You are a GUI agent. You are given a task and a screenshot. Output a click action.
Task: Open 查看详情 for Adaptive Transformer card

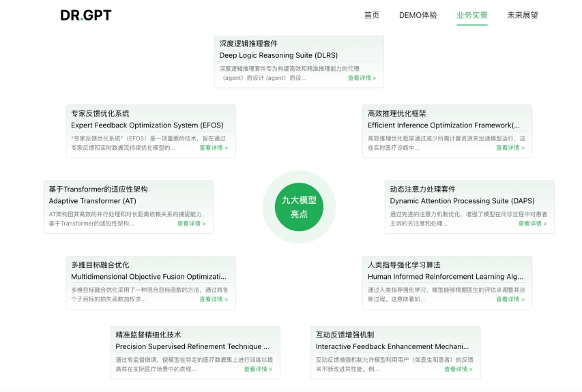(x=191, y=223)
